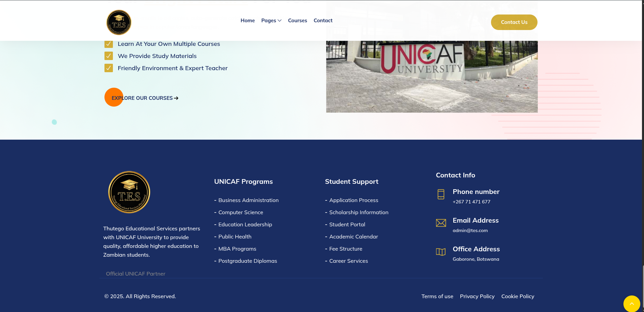
Task: Click the phone icon in Contact Info
Action: [x=441, y=194]
